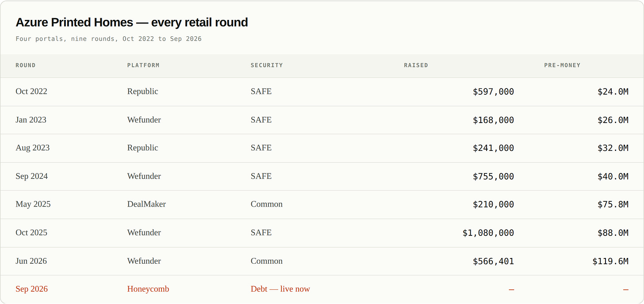The height and width of the screenshot is (304, 644).
Task: Select Honeycomb platform in the Sep 2026 row
Action: [148, 289]
